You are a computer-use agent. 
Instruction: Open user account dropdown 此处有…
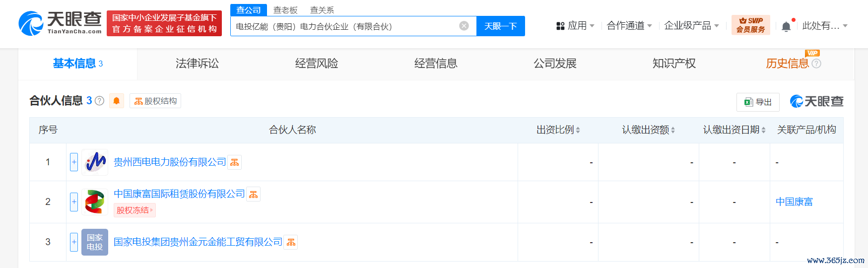point(825,26)
